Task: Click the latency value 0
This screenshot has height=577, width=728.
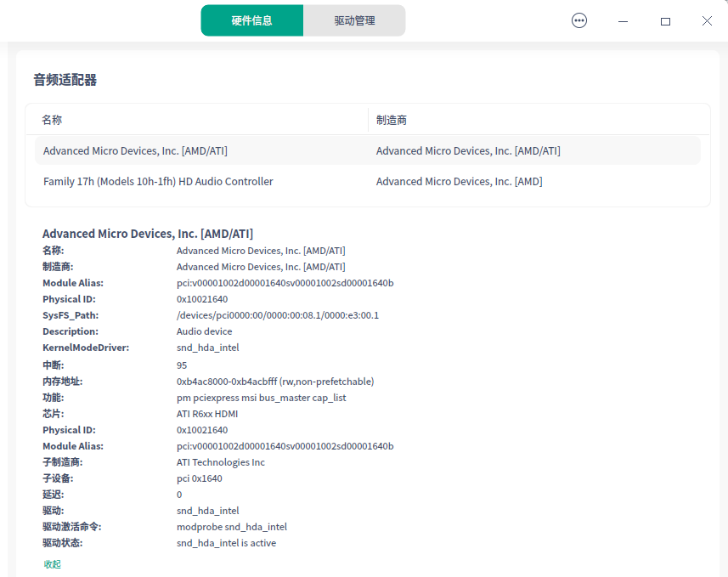Action: pyautogui.click(x=179, y=495)
